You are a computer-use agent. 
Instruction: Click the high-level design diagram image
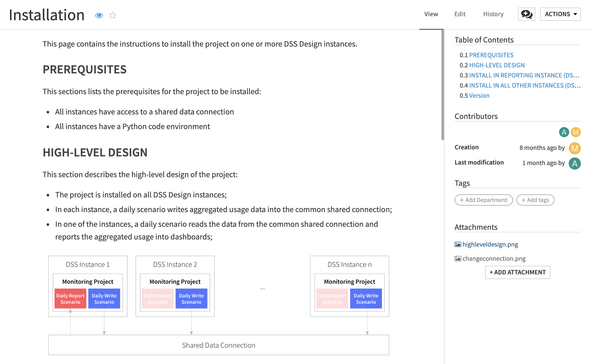click(x=218, y=305)
